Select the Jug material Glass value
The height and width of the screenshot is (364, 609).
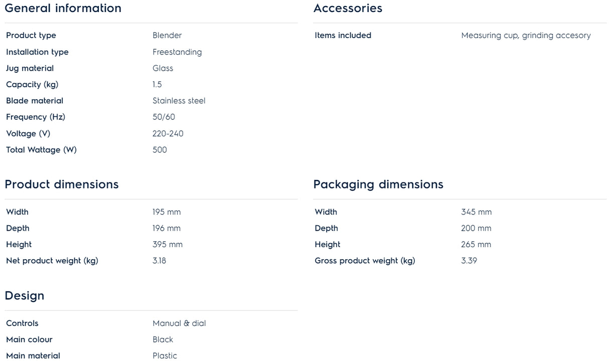point(163,68)
